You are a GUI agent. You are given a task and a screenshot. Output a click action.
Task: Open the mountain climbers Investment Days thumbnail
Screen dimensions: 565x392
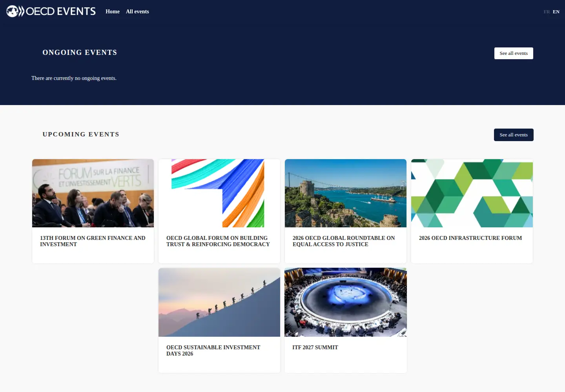tap(219, 302)
